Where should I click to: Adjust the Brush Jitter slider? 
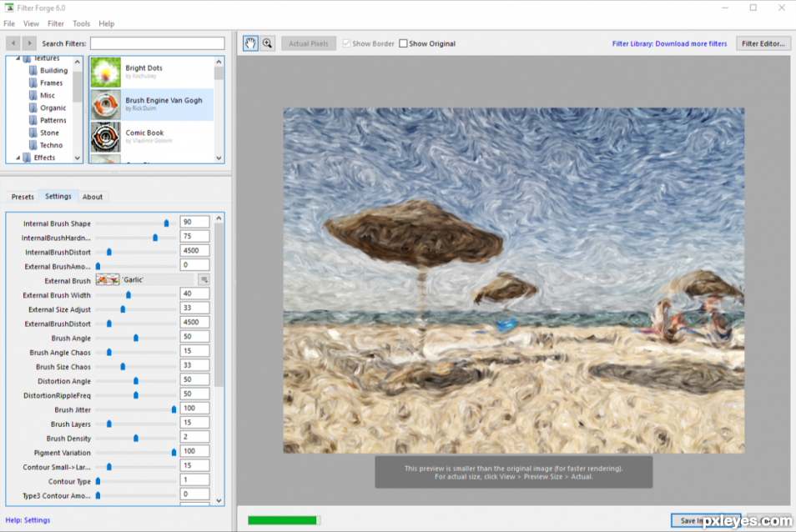click(x=174, y=409)
